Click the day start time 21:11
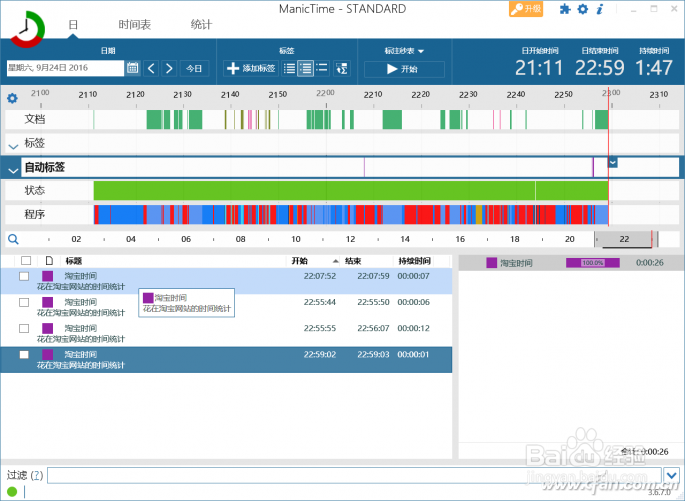This screenshot has height=501, width=685. pos(539,68)
